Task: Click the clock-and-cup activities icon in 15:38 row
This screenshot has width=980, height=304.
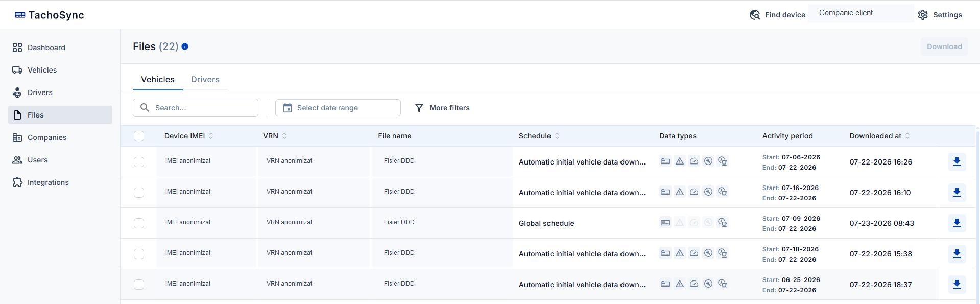Action: (x=723, y=253)
